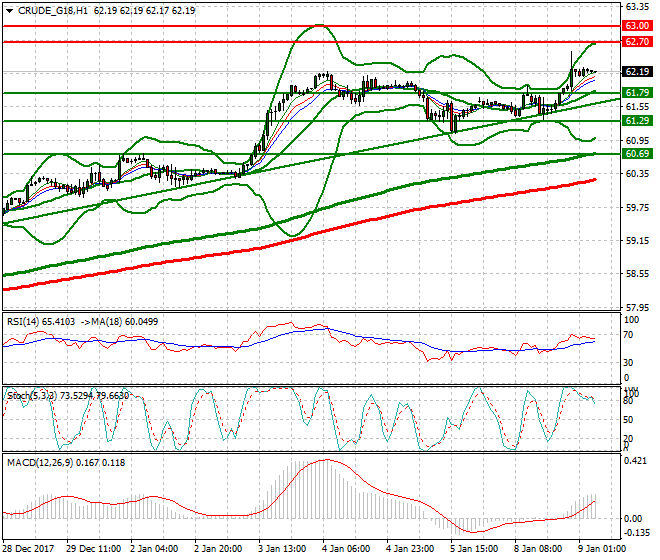660x560 pixels.
Task: Click the 59.75 price axis value
Action: click(637, 207)
